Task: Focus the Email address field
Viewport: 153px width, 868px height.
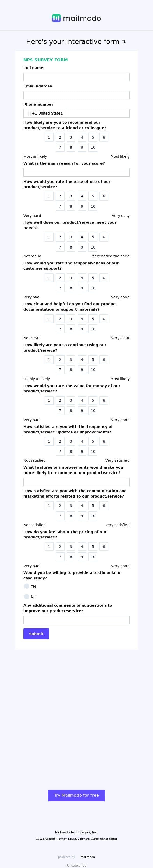Action: [76, 95]
